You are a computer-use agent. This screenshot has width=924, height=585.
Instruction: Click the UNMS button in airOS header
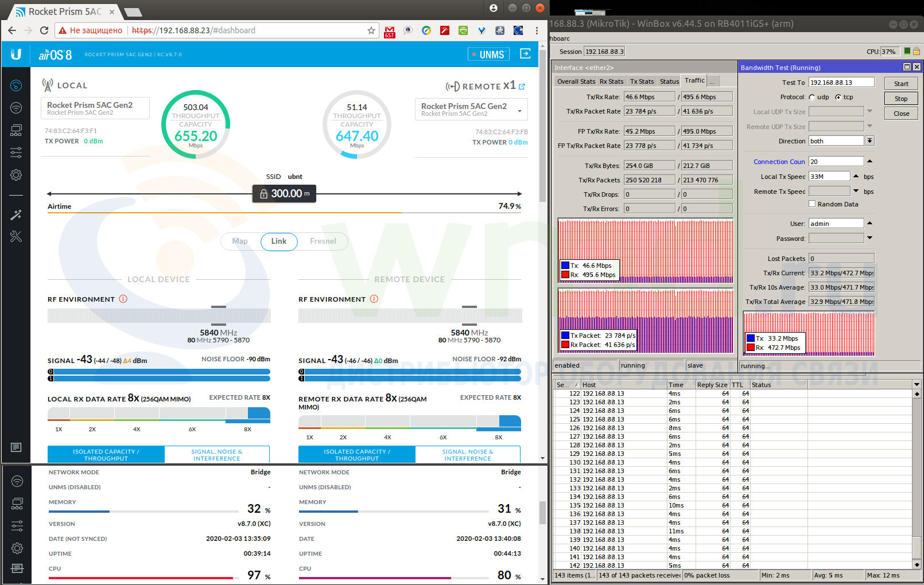pos(488,54)
